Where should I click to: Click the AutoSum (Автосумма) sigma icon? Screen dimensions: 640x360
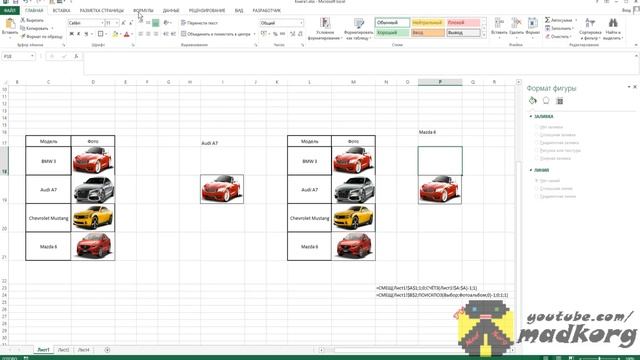[547, 20]
